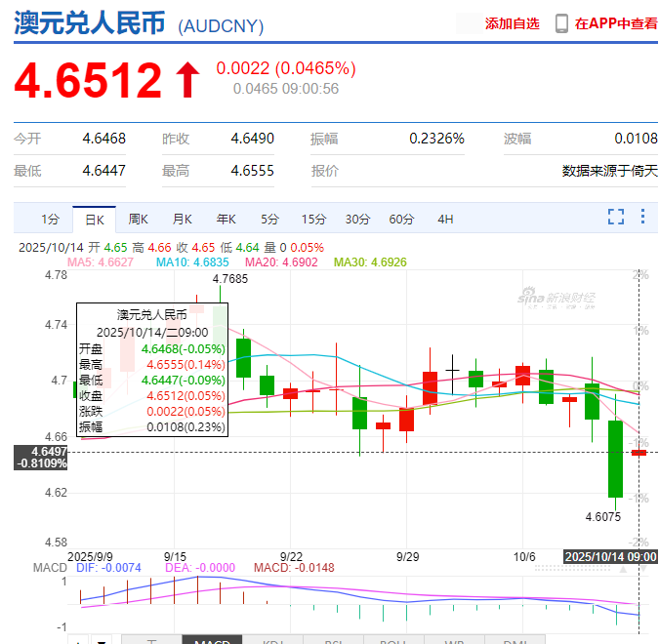The image size is (659, 644).
Task: Show the 年K yearly chart
Action: (227, 219)
